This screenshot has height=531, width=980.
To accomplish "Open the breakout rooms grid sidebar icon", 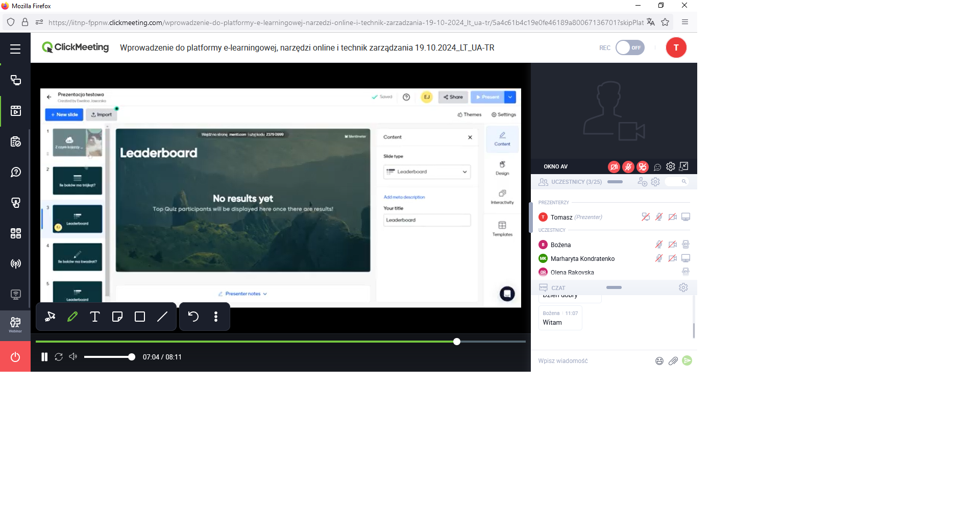I will pos(16,233).
